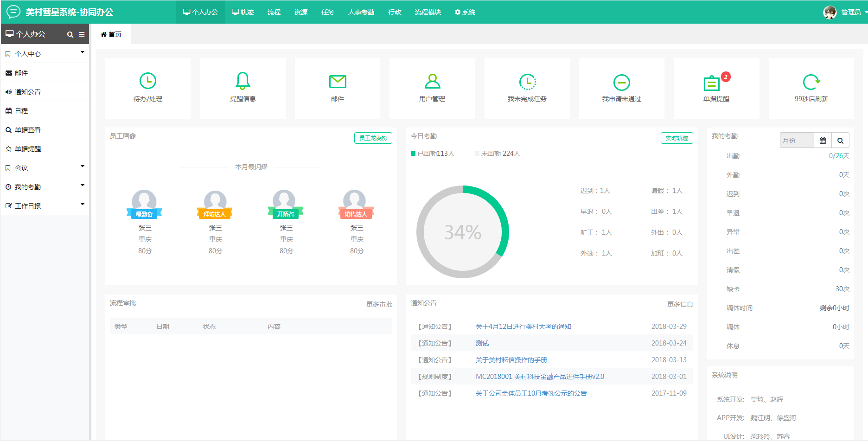Select the 流程模块 top menu

[x=428, y=12]
